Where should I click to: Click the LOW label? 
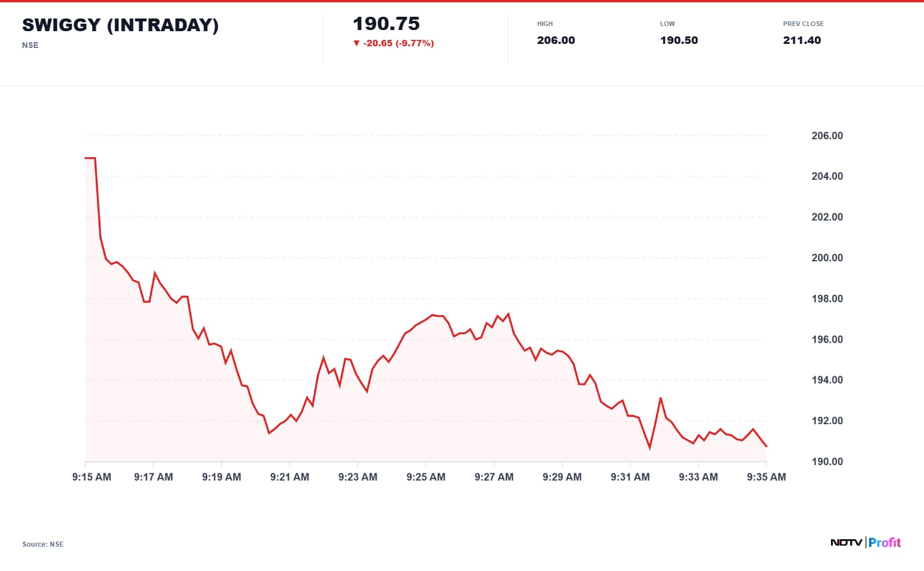pos(668,24)
